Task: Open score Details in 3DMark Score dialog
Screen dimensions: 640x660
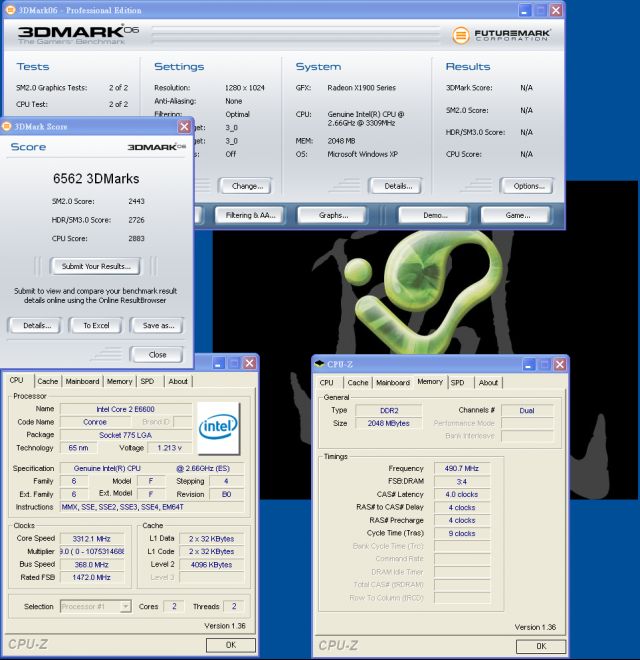Action: [x=37, y=325]
